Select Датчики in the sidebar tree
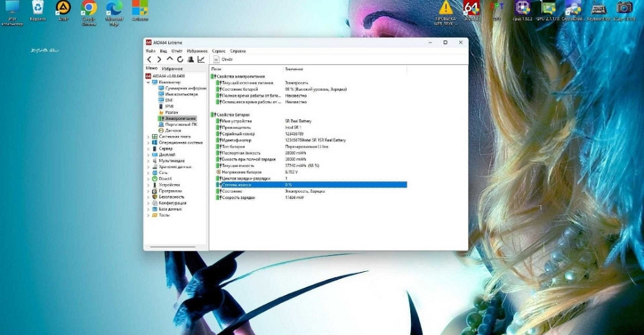The image size is (644, 335). coord(173,130)
